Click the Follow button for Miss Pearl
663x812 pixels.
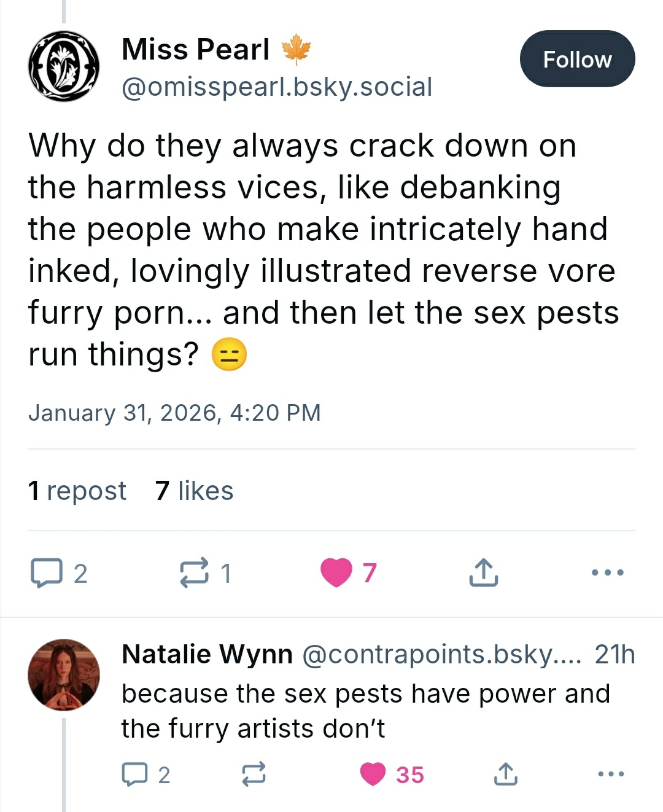pyautogui.click(x=577, y=59)
